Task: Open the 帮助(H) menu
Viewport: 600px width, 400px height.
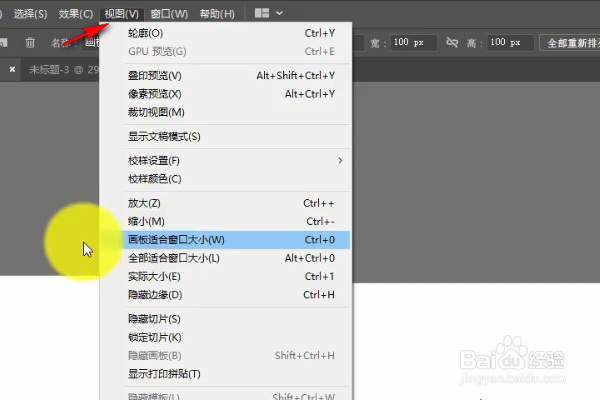Action: pyautogui.click(x=217, y=14)
